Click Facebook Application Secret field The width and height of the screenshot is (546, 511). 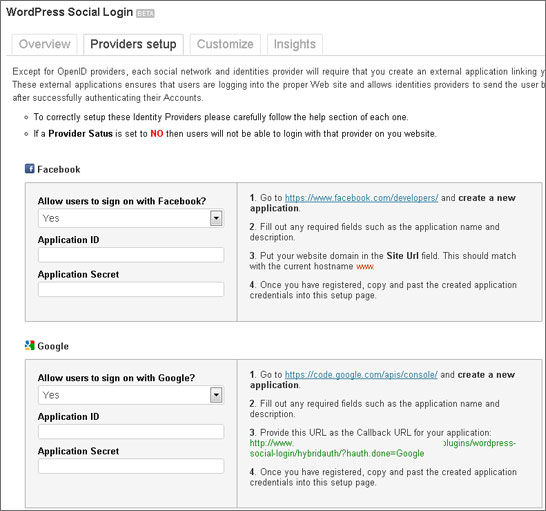[x=131, y=289]
